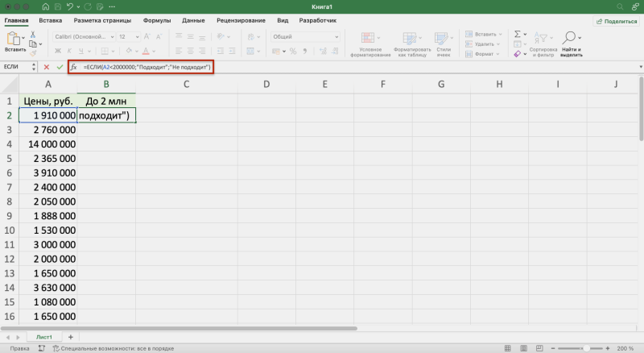The image size is (644, 353).
Task: Switch to Page Layout view in status bar
Action: point(524,348)
